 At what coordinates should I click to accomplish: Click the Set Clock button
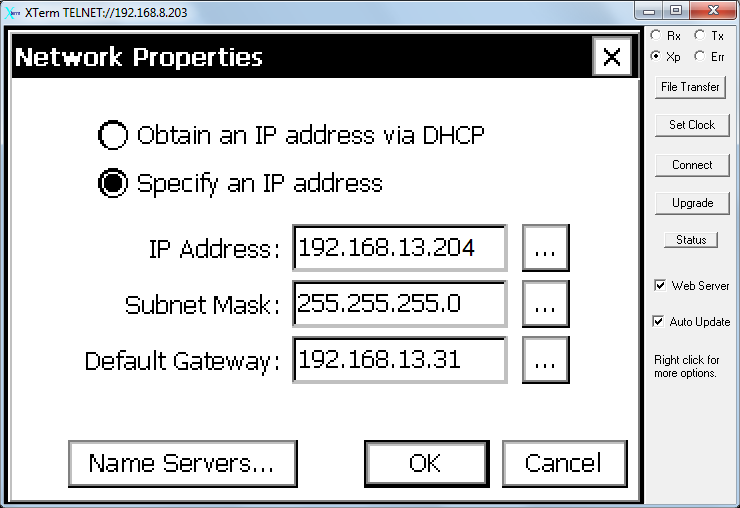[x=692, y=125]
